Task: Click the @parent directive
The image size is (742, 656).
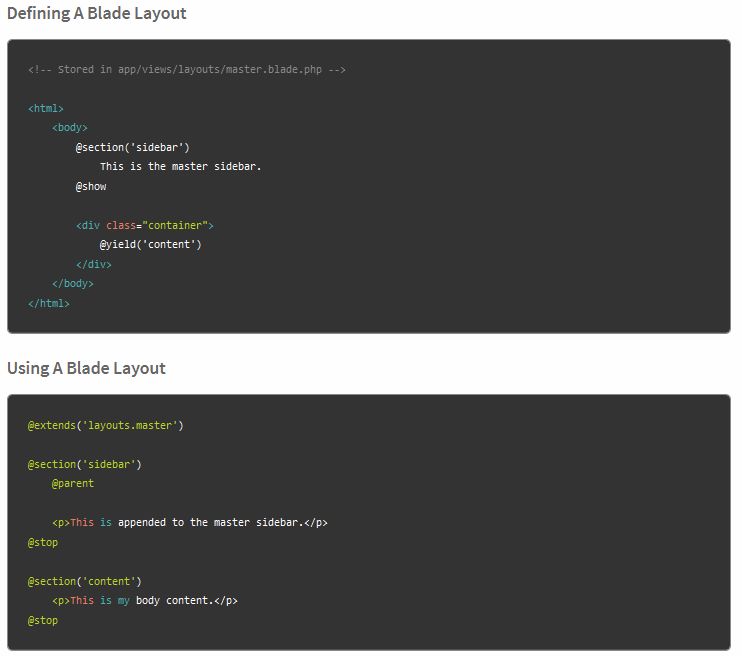Action: coord(73,483)
